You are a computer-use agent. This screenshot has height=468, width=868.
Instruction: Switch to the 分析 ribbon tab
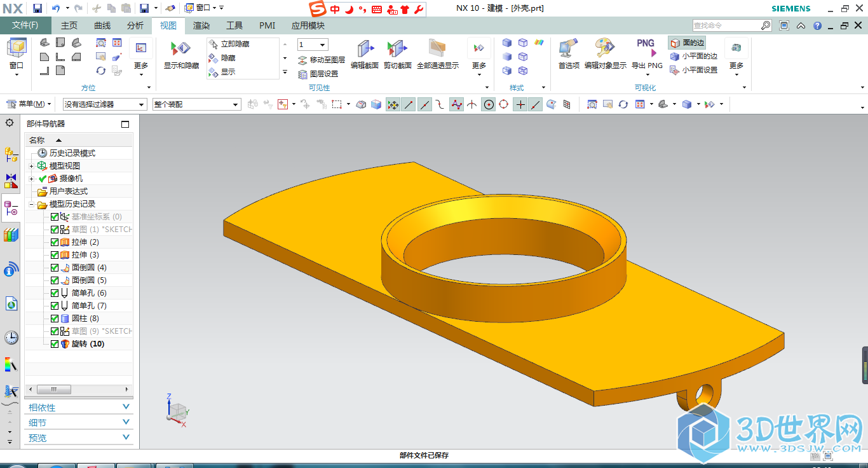point(135,25)
